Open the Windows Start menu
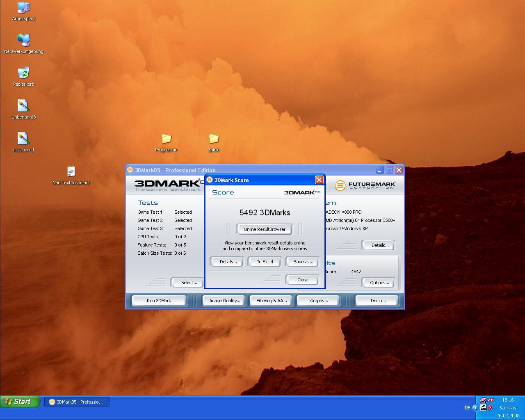This screenshot has height=420, width=525. tap(20, 402)
